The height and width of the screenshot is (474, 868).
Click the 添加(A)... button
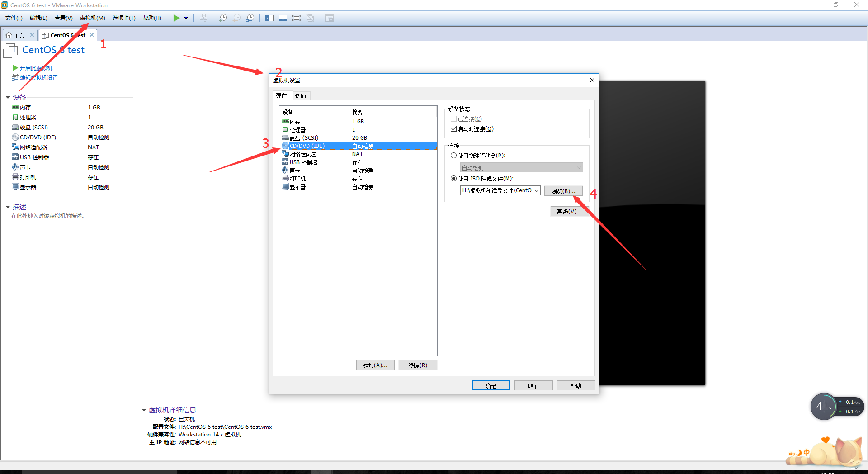click(375, 365)
